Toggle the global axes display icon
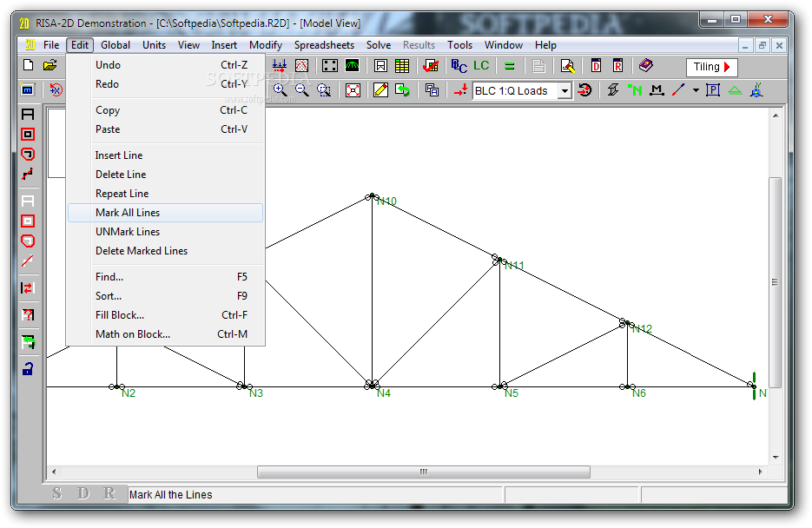812x528 pixels. coord(756,90)
